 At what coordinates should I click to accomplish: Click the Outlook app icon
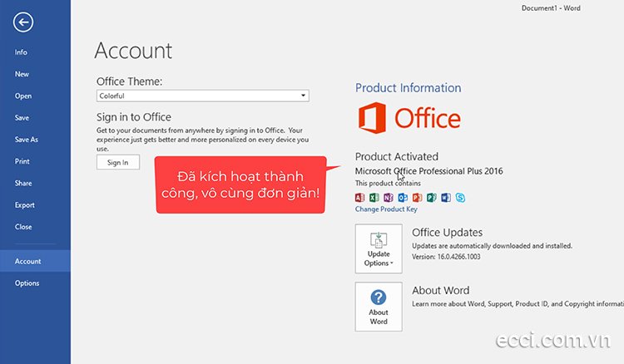click(x=403, y=198)
